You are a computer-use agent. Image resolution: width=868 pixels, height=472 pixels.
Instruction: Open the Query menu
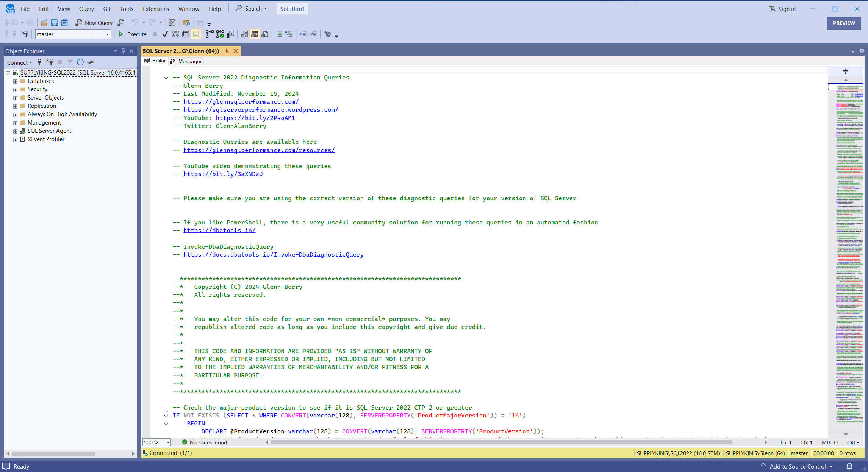(x=86, y=9)
